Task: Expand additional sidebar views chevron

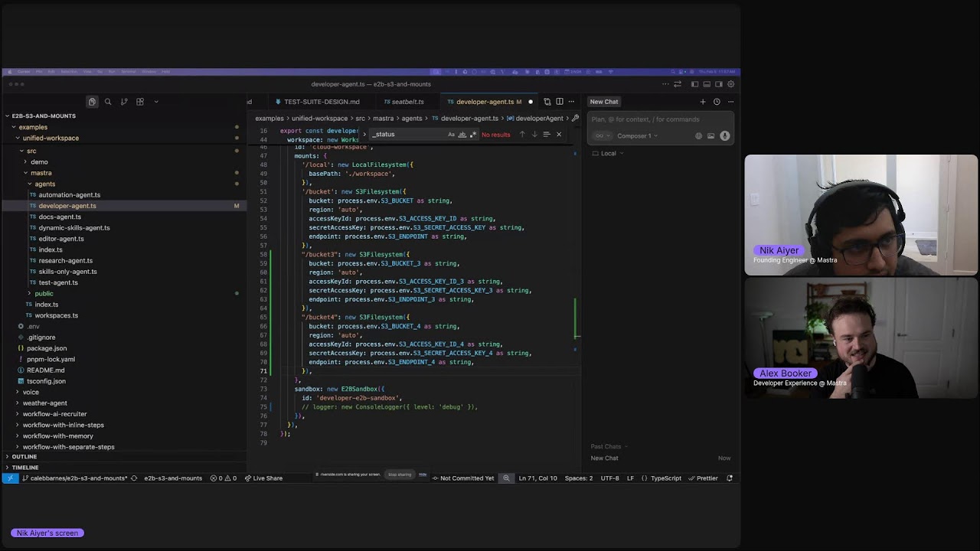Action: tap(156, 102)
